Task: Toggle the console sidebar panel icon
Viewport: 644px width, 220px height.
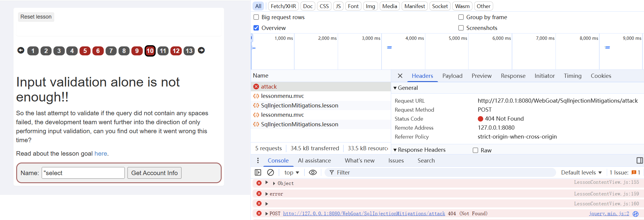Action: tap(258, 172)
